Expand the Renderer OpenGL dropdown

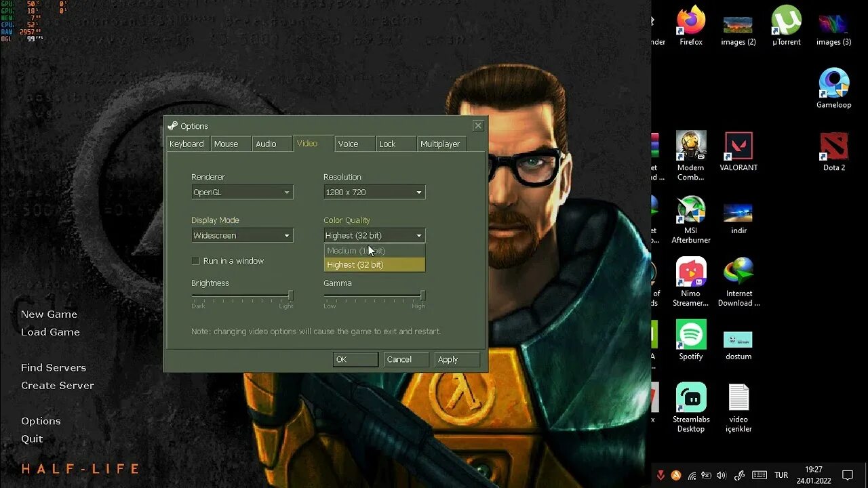(x=242, y=192)
